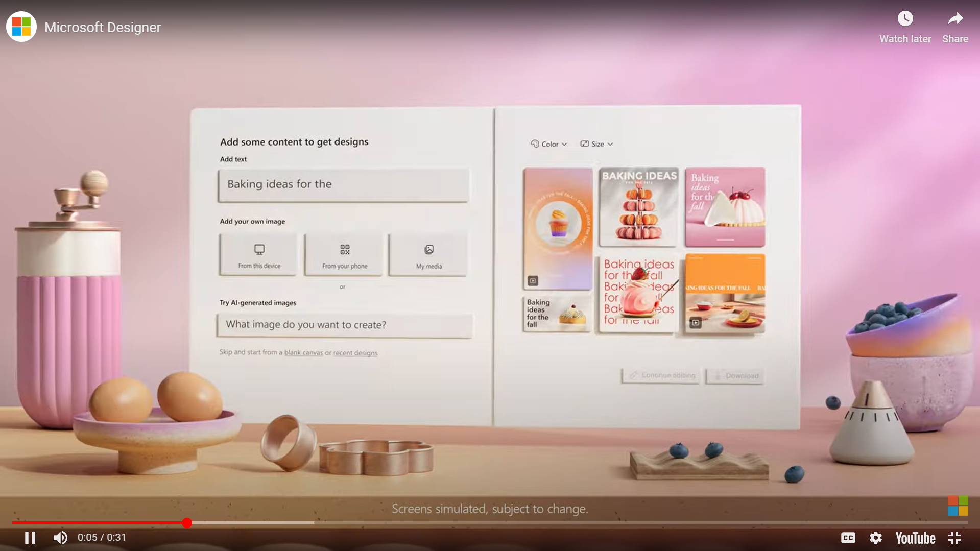
Task: Click the Share icon
Action: [x=954, y=19]
